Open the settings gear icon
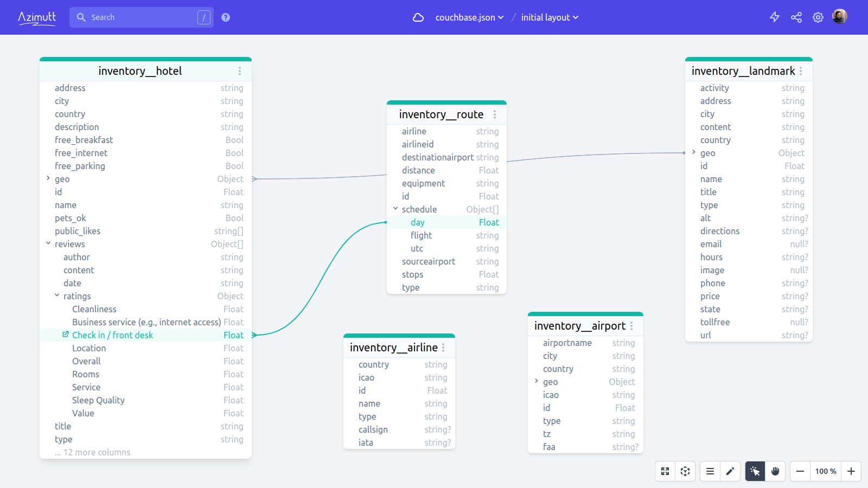 tap(818, 17)
